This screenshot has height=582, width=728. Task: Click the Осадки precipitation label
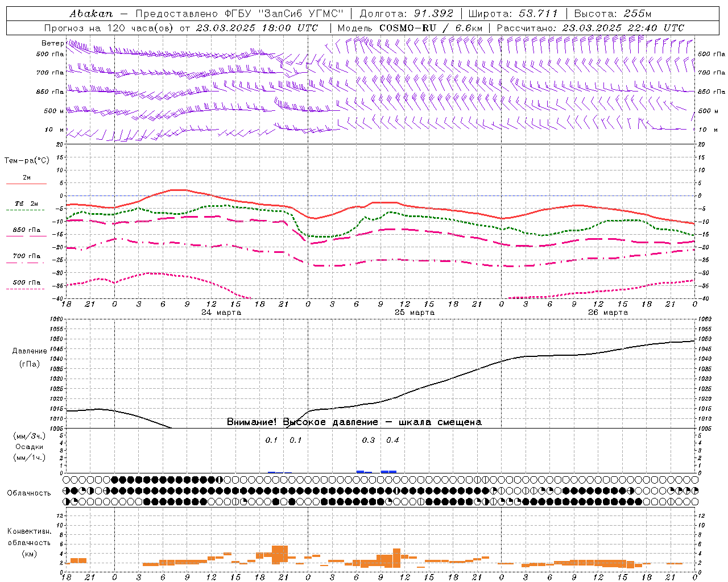tap(30, 447)
